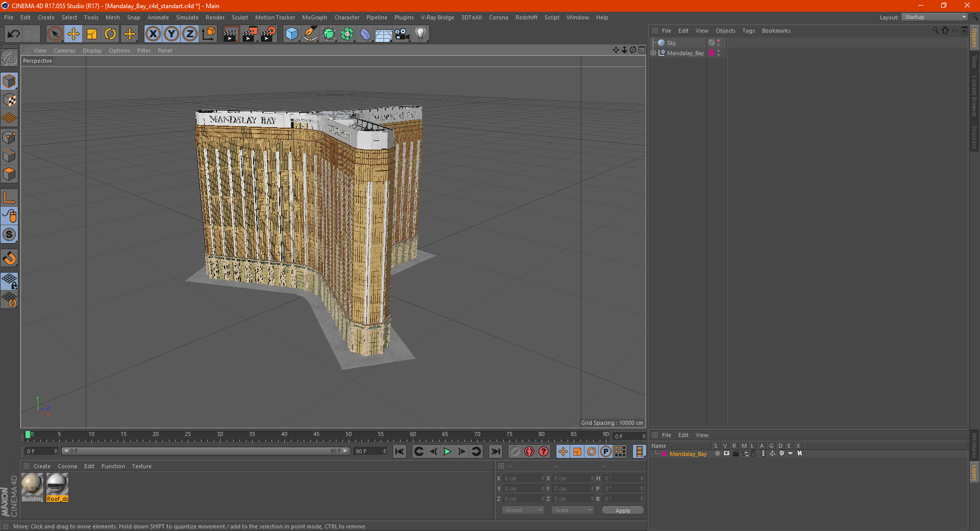Viewport: 980px width, 531px height.
Task: Switch to Points mode
Action: 9,137
